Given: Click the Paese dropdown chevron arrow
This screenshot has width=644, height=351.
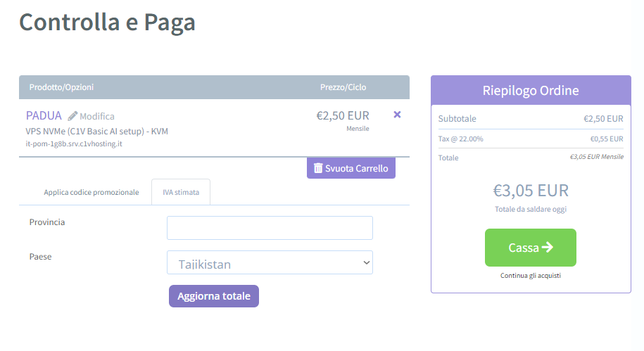Looking at the screenshot, I should click(367, 263).
